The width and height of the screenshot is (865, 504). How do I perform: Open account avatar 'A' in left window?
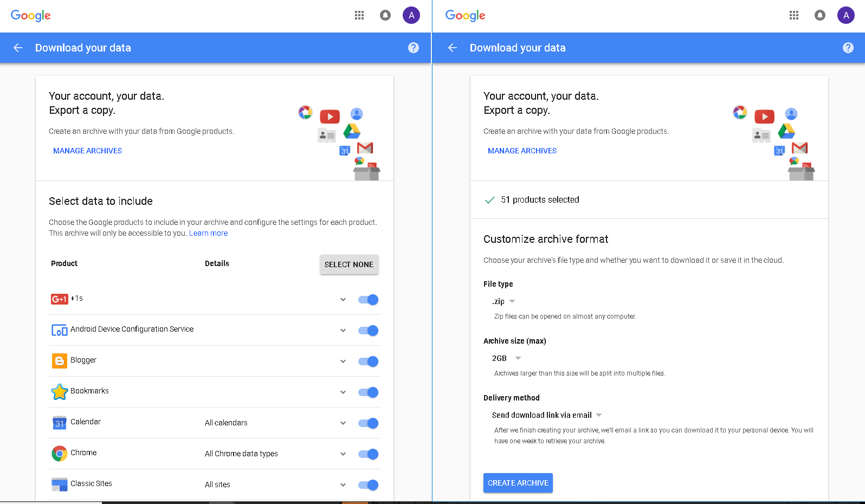point(411,15)
